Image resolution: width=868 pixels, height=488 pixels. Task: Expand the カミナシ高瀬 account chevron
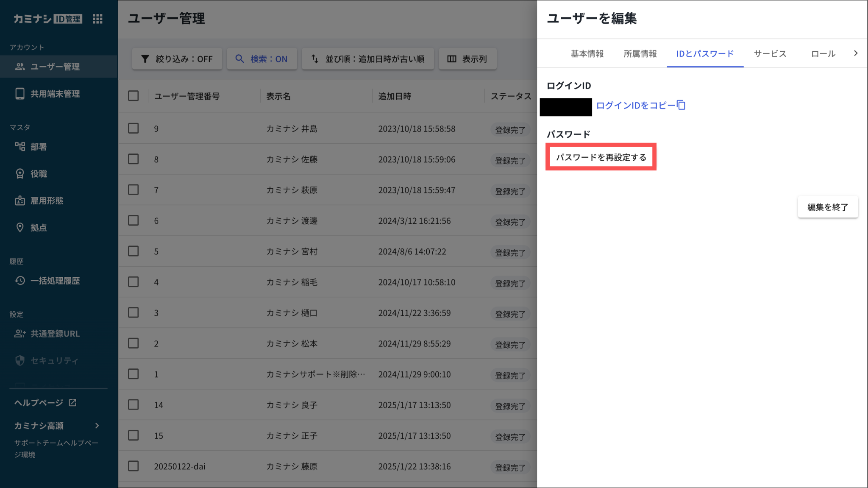pos(97,426)
